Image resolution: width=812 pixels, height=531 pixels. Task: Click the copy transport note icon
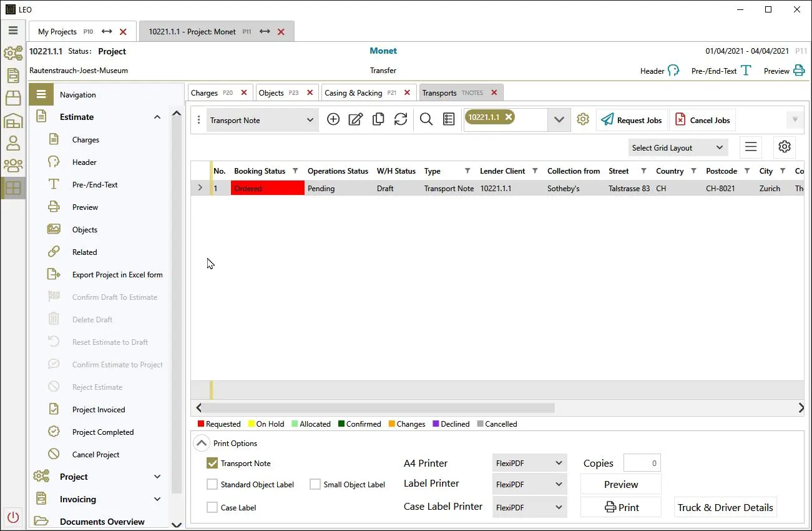(378, 119)
